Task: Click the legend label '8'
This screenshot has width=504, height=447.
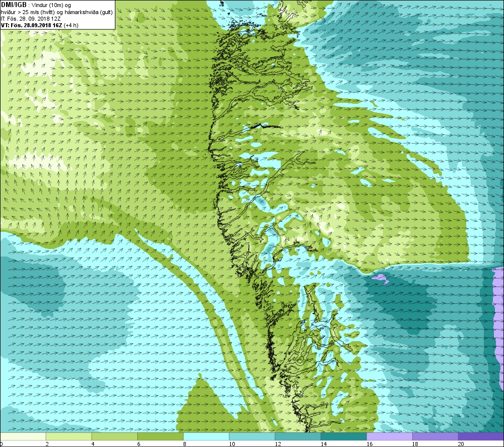Action: coord(185,444)
